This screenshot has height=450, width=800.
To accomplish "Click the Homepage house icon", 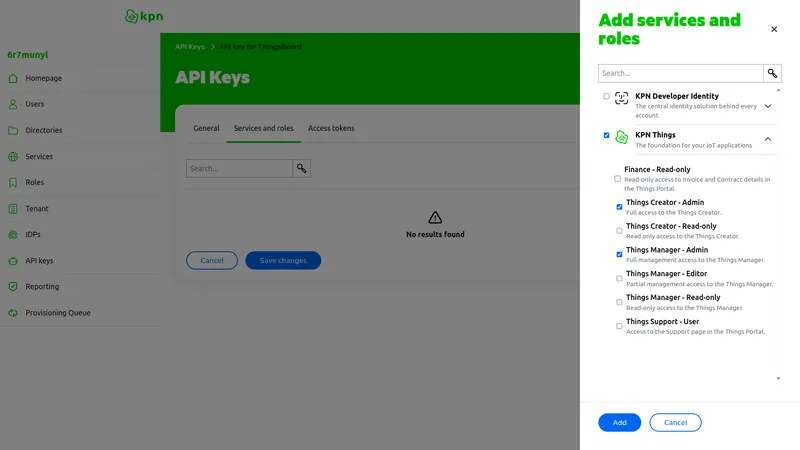I will point(13,78).
